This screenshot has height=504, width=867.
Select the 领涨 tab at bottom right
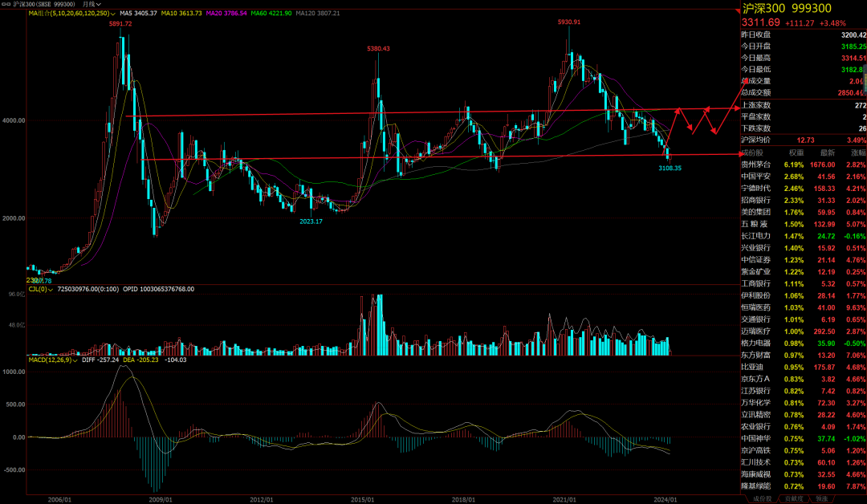tap(822, 498)
